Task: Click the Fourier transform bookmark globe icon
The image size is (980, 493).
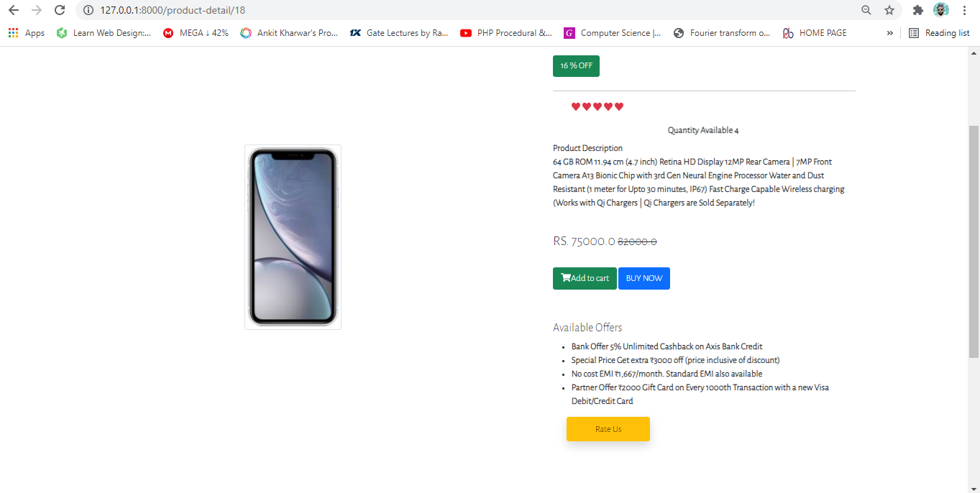Action: [677, 32]
